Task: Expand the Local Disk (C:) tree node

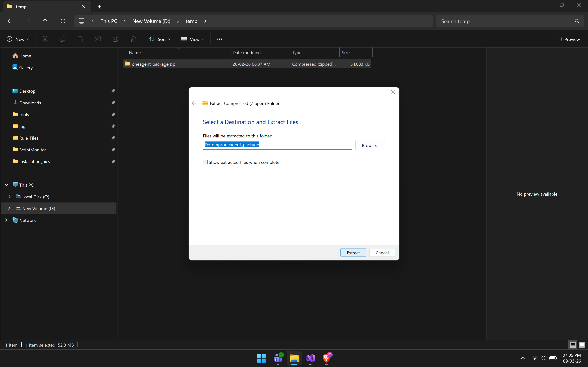Action: (x=9, y=197)
